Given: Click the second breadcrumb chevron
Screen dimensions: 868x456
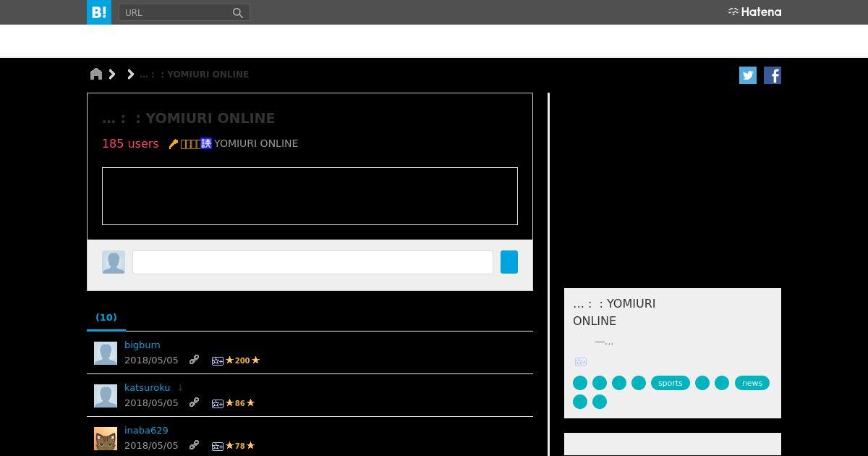Looking at the screenshot, I should click(130, 74).
